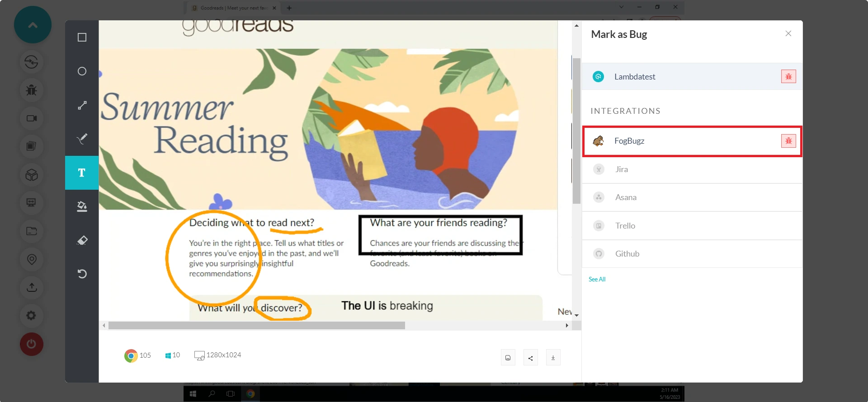Start video recording from sidebar
Screen dimensions: 868x402
coord(31,118)
